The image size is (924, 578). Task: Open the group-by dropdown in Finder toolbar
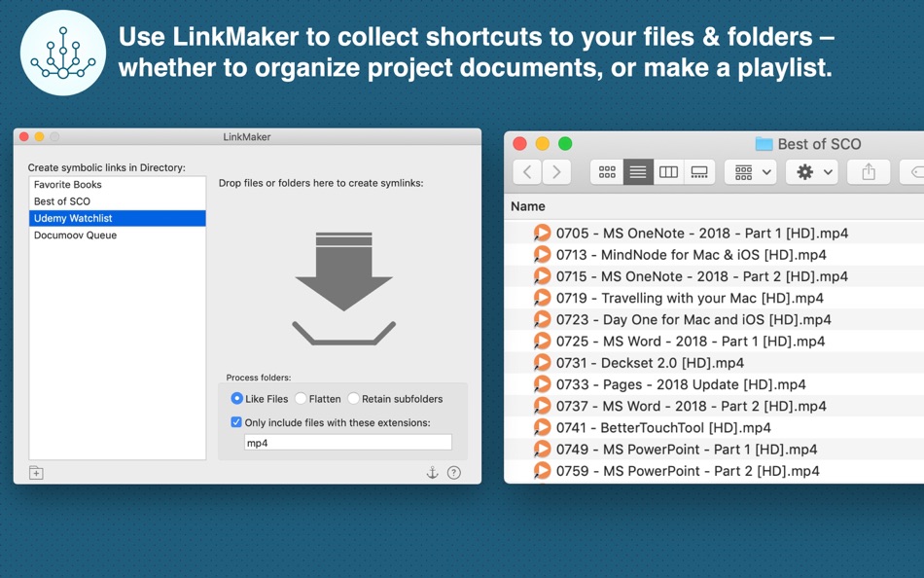(750, 172)
